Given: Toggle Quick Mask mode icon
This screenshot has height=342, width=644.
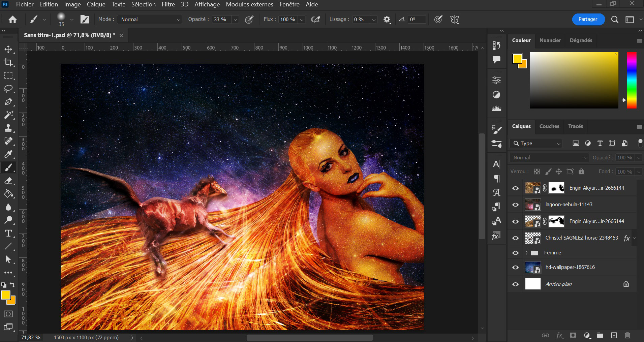Looking at the screenshot, I should pos(8,314).
